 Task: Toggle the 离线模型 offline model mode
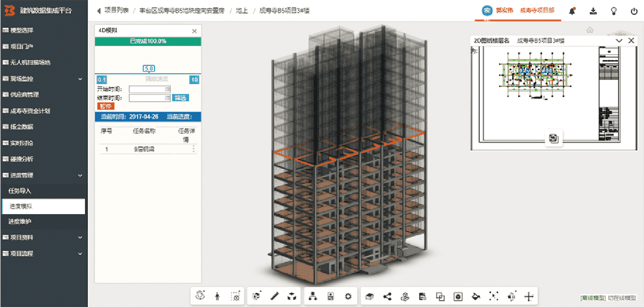coord(593,298)
